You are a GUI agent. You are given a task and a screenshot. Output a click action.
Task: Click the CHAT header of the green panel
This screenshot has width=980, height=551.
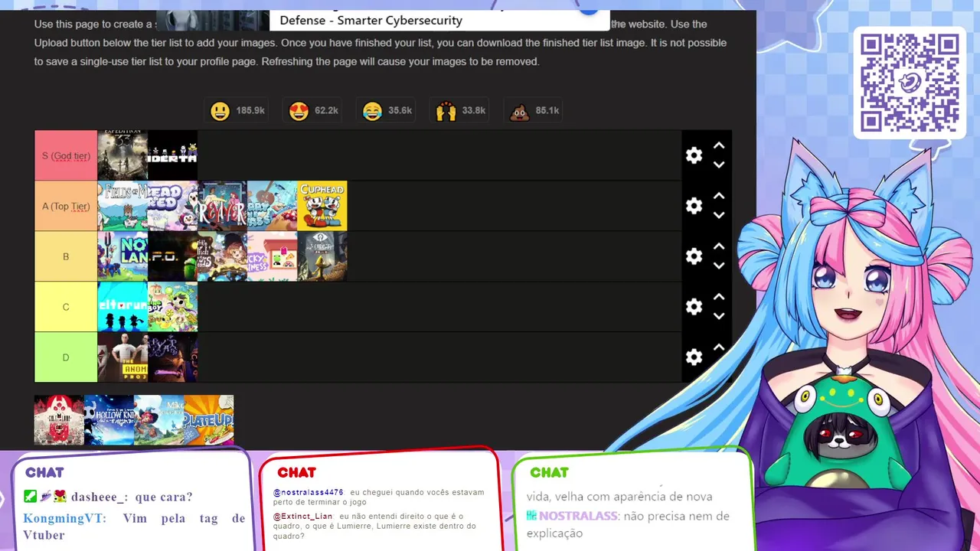[549, 473]
